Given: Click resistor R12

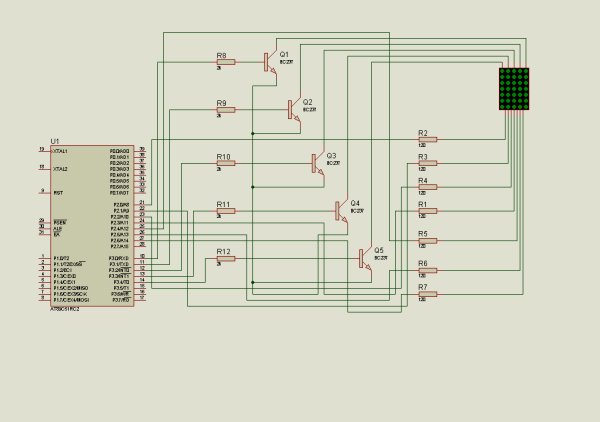Looking at the screenshot, I should click(x=226, y=258).
